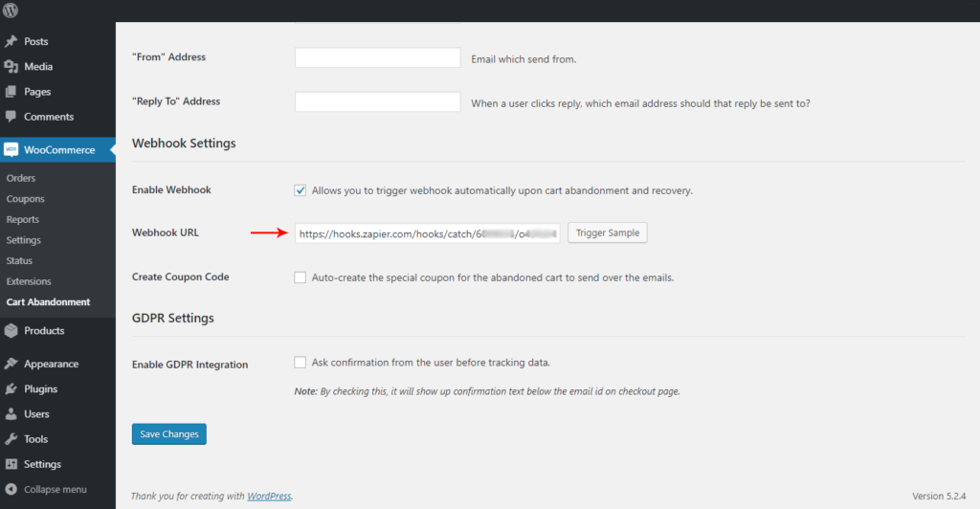The image size is (980, 509).
Task: Click the Pages icon in sidebar
Action: pyautogui.click(x=11, y=91)
